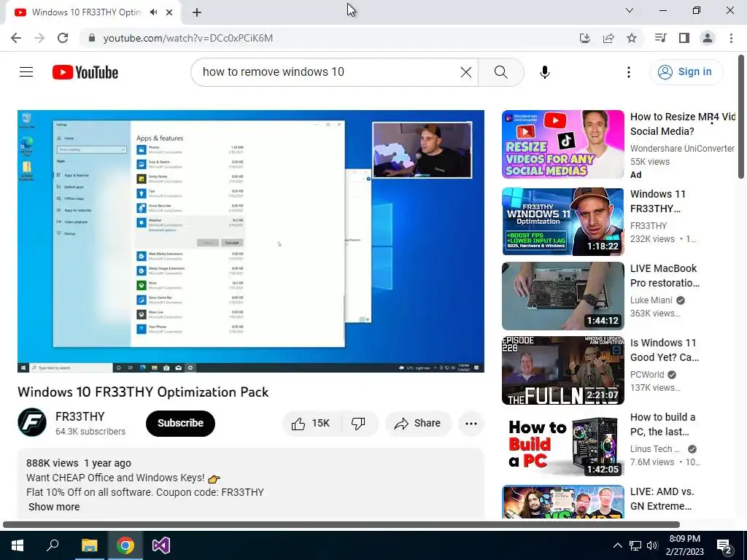Open Windows 11 FR33THY Optimization thumbnail
Image resolution: width=747 pixels, height=560 pixels.
click(x=562, y=222)
